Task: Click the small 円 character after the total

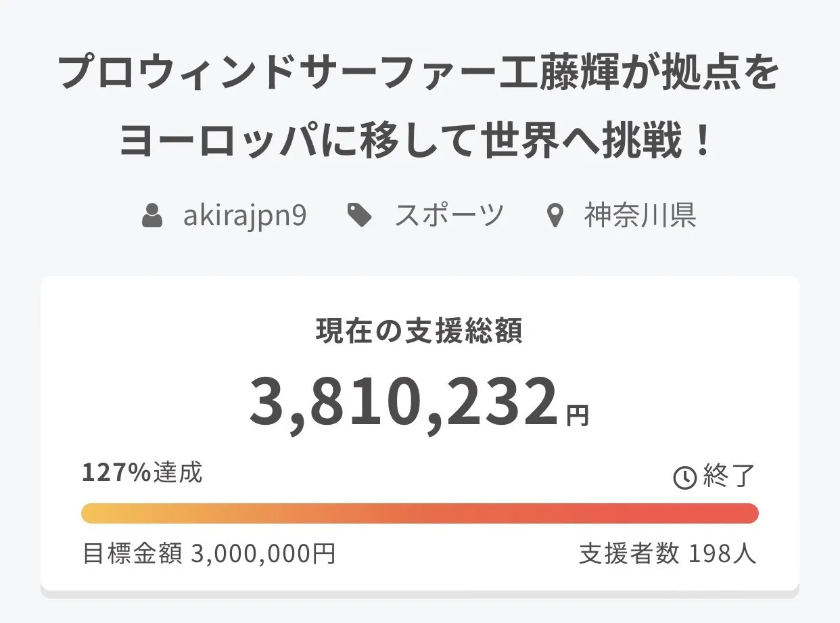Action: click(x=578, y=415)
